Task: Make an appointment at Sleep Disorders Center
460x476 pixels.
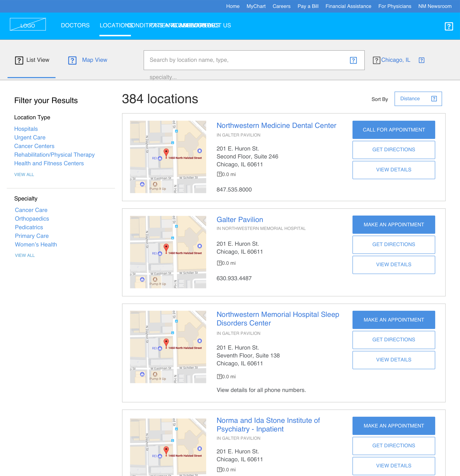Action: pyautogui.click(x=394, y=320)
